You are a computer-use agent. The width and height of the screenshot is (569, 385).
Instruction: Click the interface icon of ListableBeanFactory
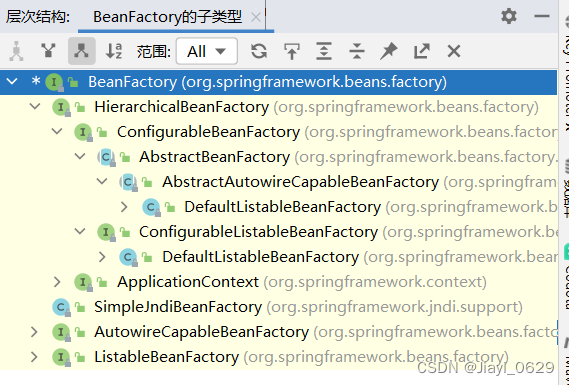(x=61, y=357)
